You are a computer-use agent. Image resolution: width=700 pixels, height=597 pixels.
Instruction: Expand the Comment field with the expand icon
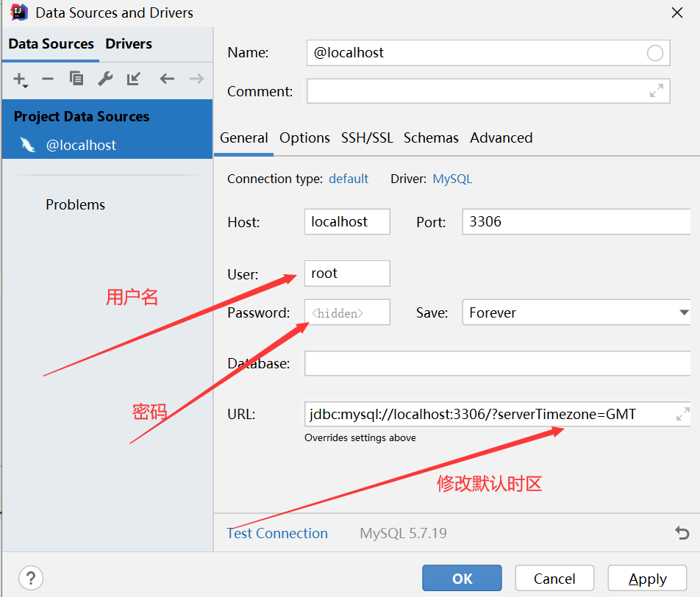pyautogui.click(x=656, y=90)
